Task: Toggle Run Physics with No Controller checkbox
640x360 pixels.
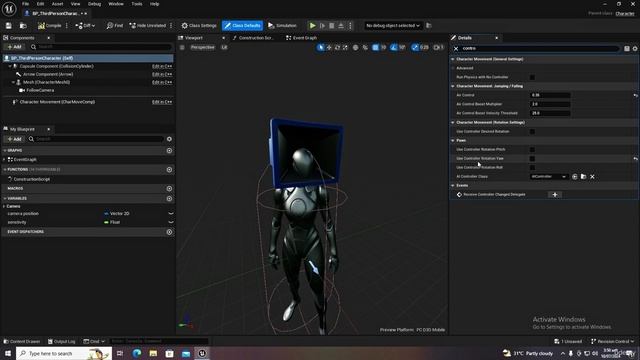Action: click(x=532, y=77)
